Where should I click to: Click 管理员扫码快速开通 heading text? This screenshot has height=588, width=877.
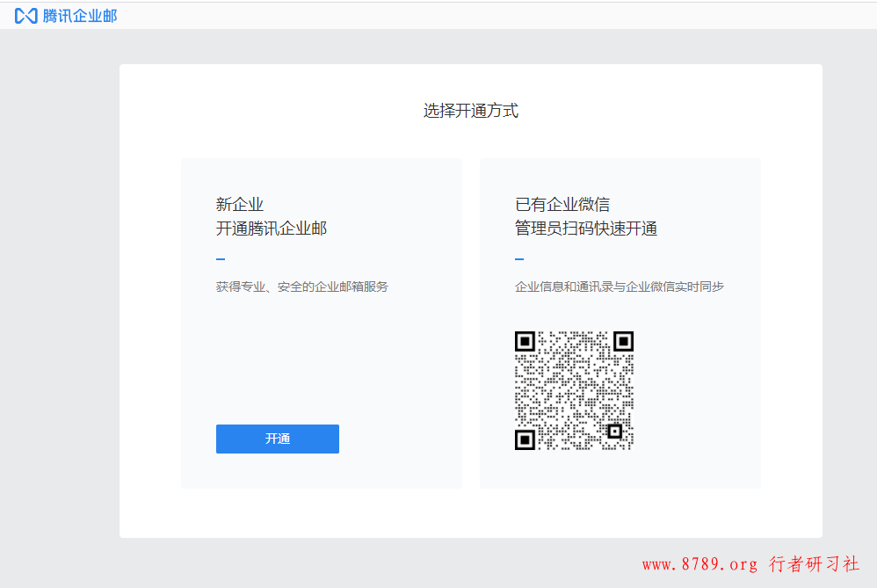(x=585, y=229)
